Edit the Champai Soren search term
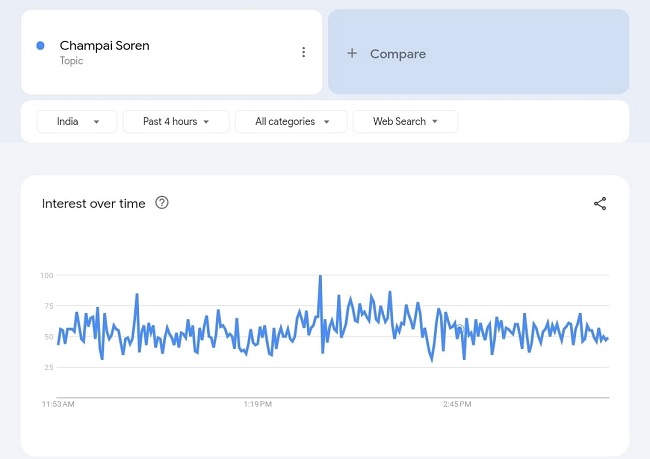The height and width of the screenshot is (459, 650). pyautogui.click(x=104, y=46)
